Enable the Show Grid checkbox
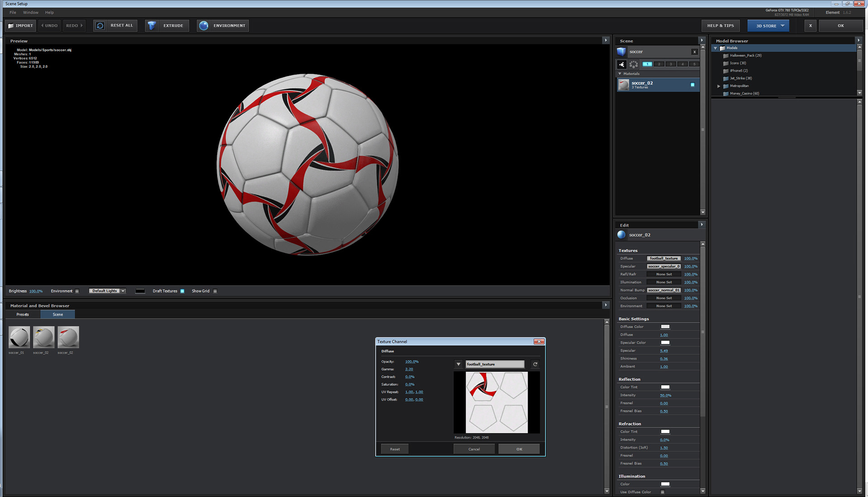Image resolution: width=868 pixels, height=497 pixels. point(215,291)
